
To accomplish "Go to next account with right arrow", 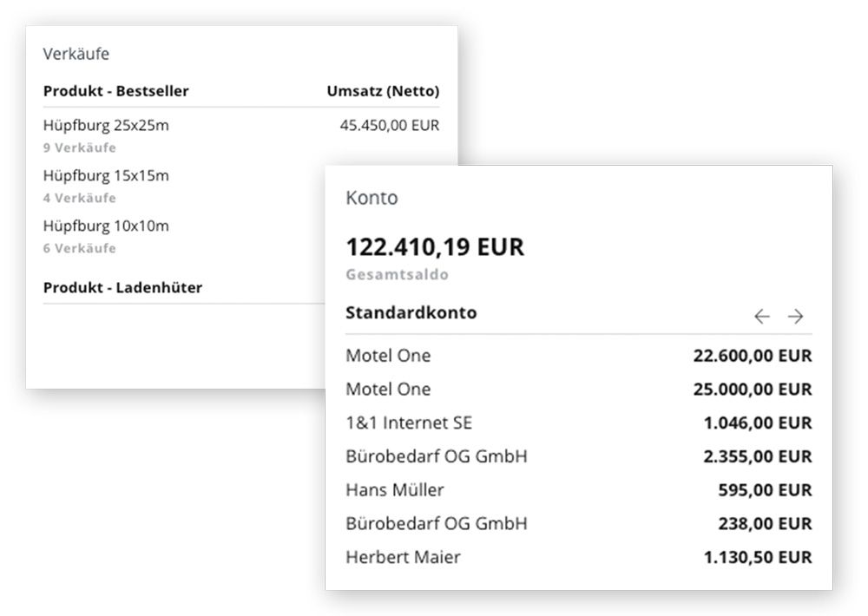I will 795,316.
